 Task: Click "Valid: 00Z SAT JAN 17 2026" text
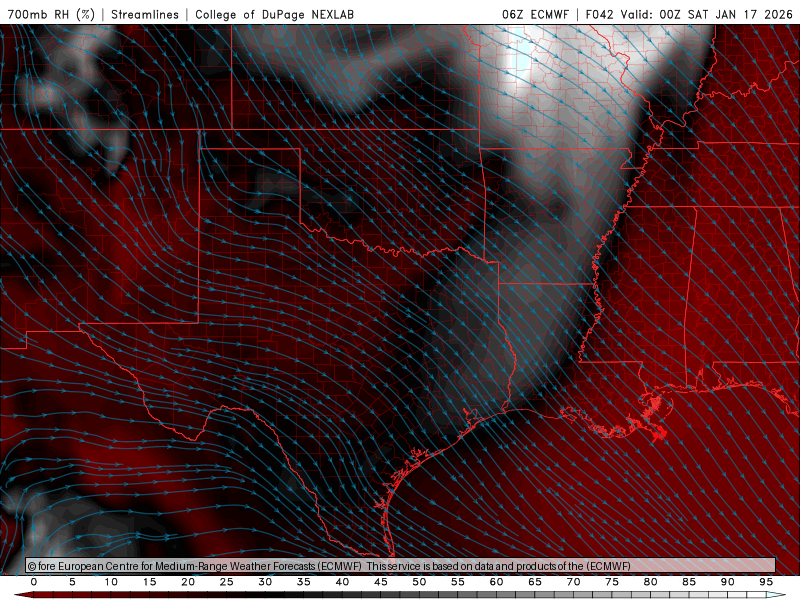[707, 14]
